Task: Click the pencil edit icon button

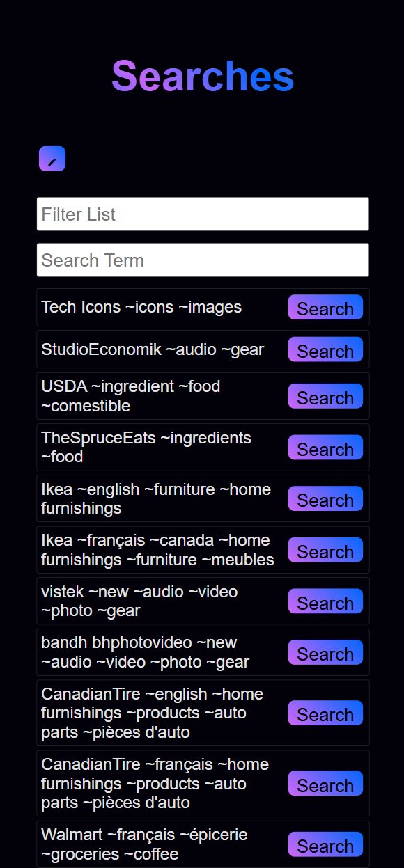Action: [52, 159]
